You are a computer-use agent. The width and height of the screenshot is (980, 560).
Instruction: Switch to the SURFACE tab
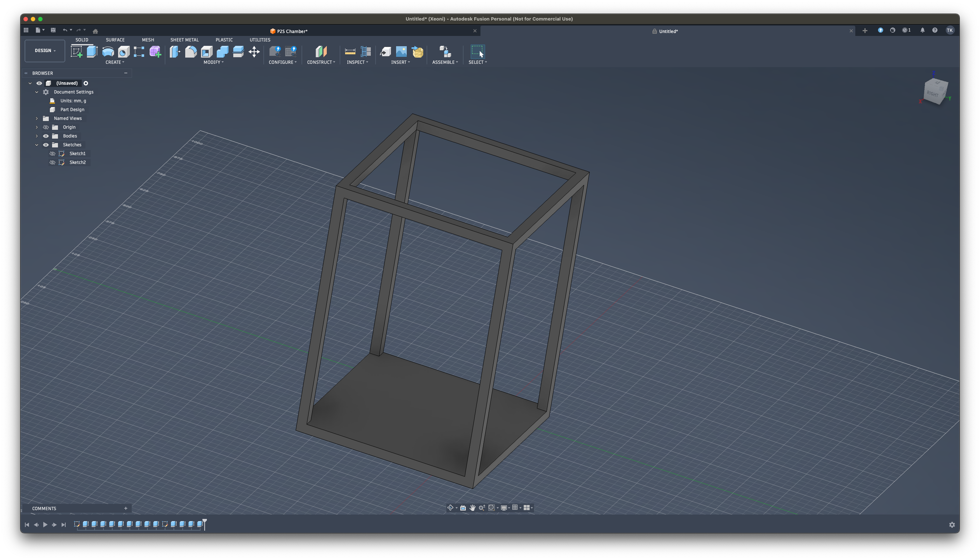tap(115, 40)
